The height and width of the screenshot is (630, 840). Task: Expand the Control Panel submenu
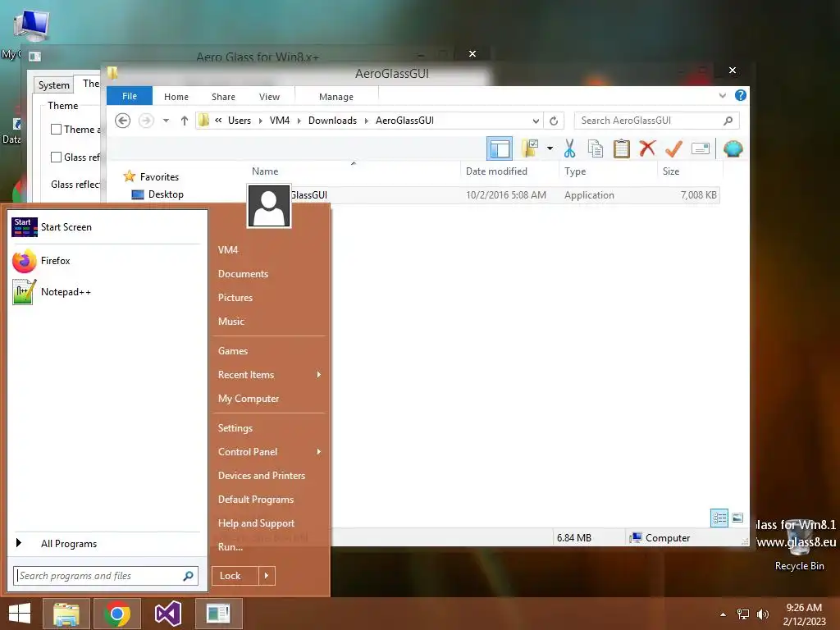coord(269,452)
